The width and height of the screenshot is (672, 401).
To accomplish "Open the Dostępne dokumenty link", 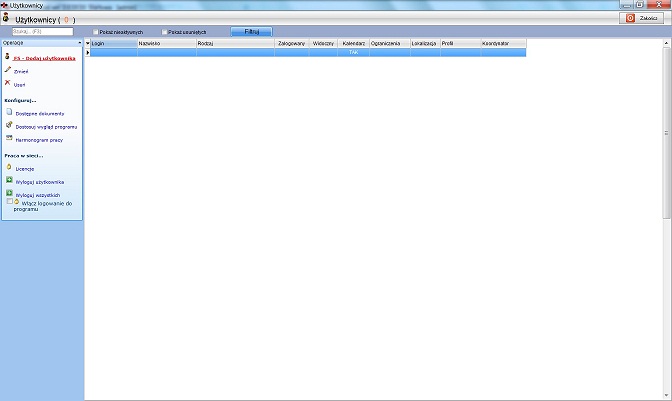I will point(40,114).
